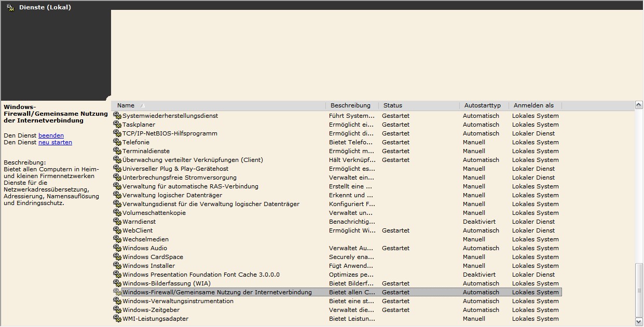Select the Windows Audio service gear icon

point(117,248)
